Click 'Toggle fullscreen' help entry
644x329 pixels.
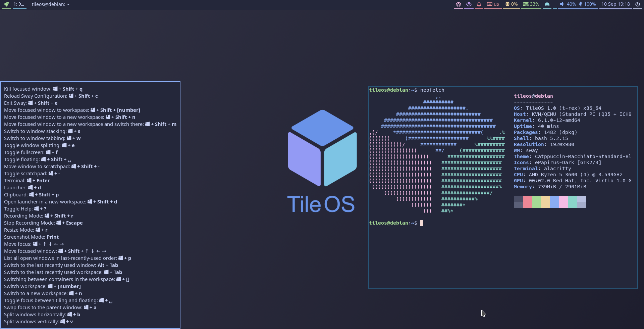(x=31, y=152)
